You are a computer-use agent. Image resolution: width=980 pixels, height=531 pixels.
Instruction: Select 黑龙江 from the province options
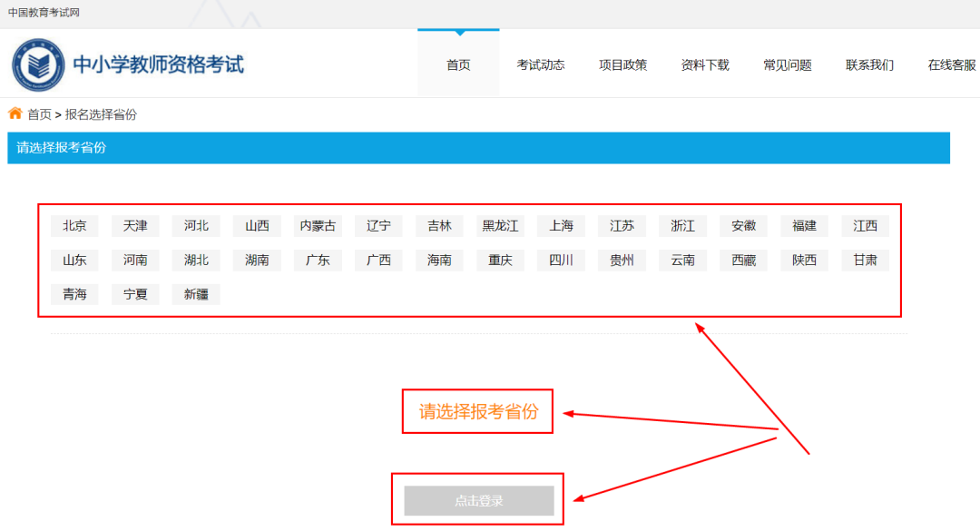click(x=500, y=226)
